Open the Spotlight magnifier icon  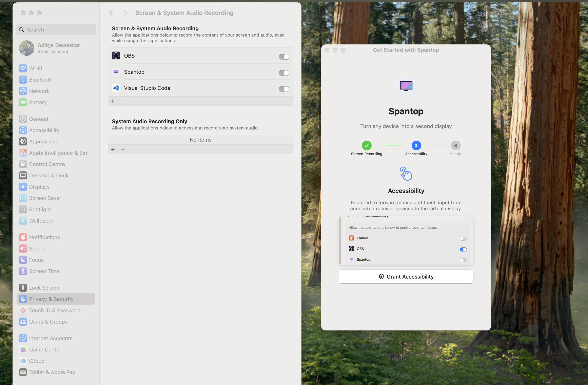23,209
